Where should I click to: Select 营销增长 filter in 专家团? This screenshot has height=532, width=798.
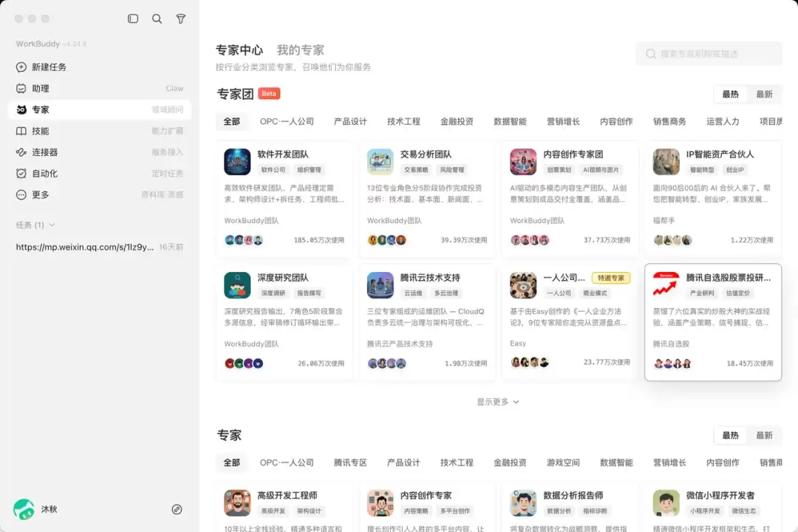(563, 122)
